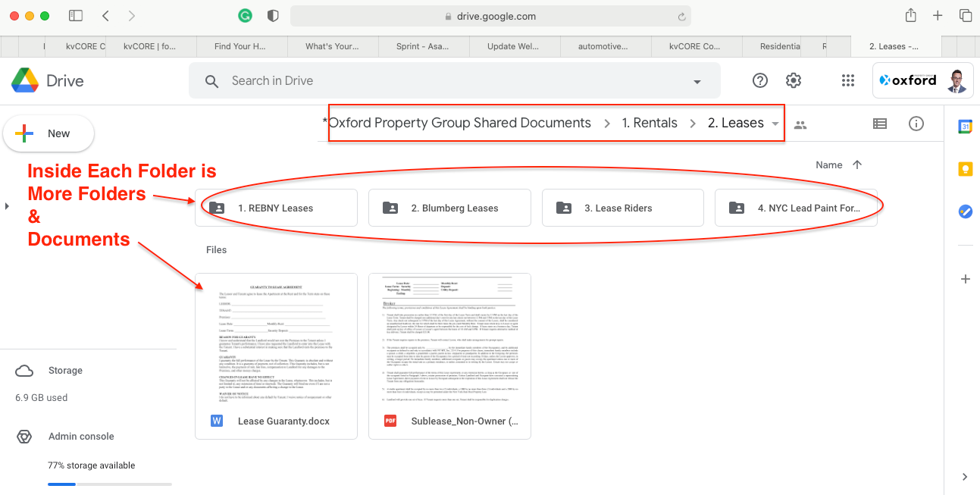The image size is (980, 495).
Task: Open the 2. Blumberg Leases folder
Action: pyautogui.click(x=449, y=208)
